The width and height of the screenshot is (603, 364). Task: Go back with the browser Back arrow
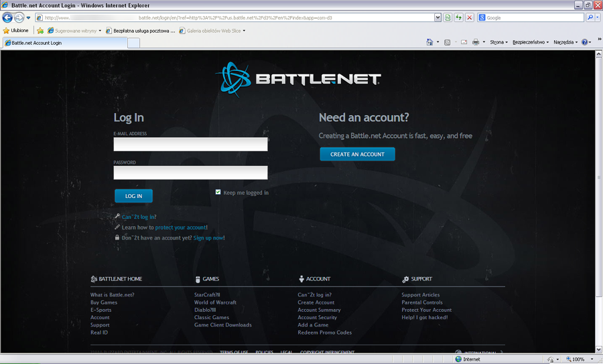pyautogui.click(x=7, y=17)
